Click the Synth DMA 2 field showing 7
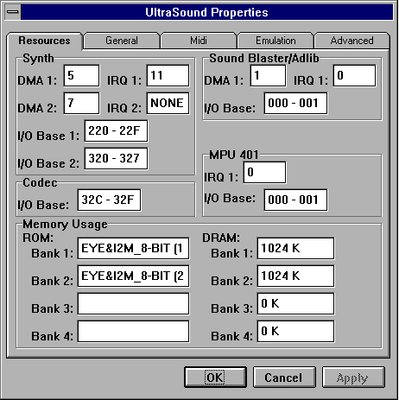 pos(81,103)
